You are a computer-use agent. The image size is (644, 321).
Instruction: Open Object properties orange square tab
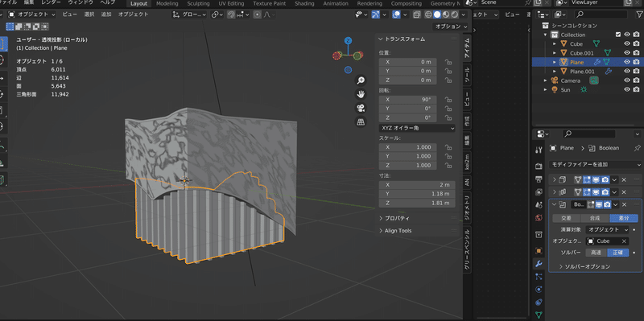(x=539, y=250)
